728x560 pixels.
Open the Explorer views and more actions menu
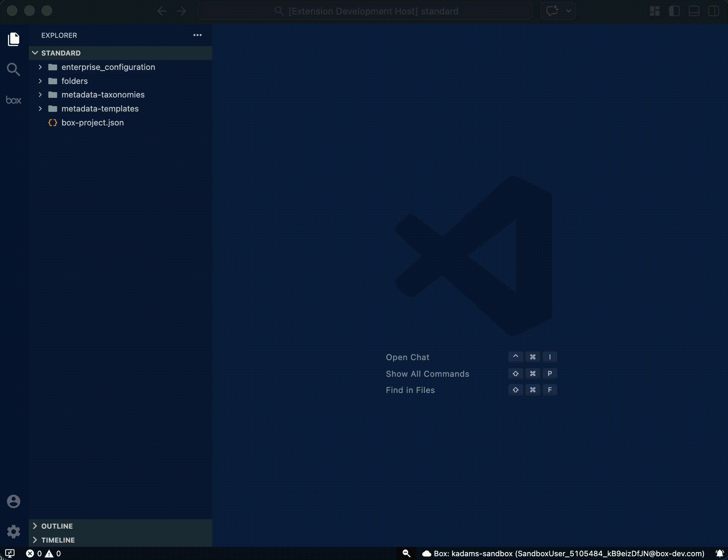(197, 35)
